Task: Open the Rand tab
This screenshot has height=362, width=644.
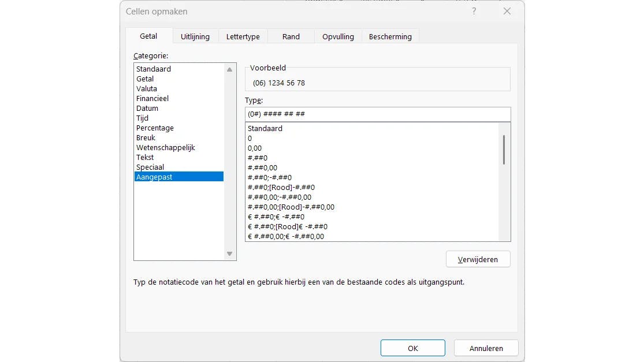Action: (291, 36)
